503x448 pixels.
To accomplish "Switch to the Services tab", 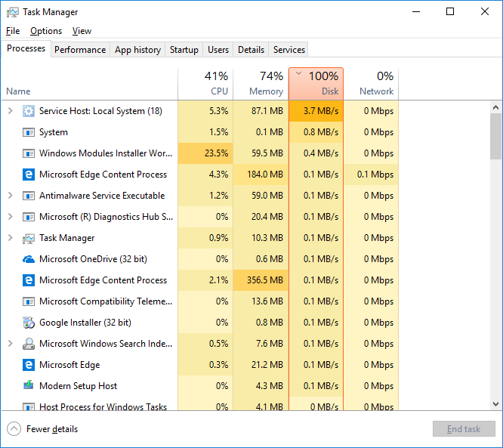I will (x=289, y=50).
